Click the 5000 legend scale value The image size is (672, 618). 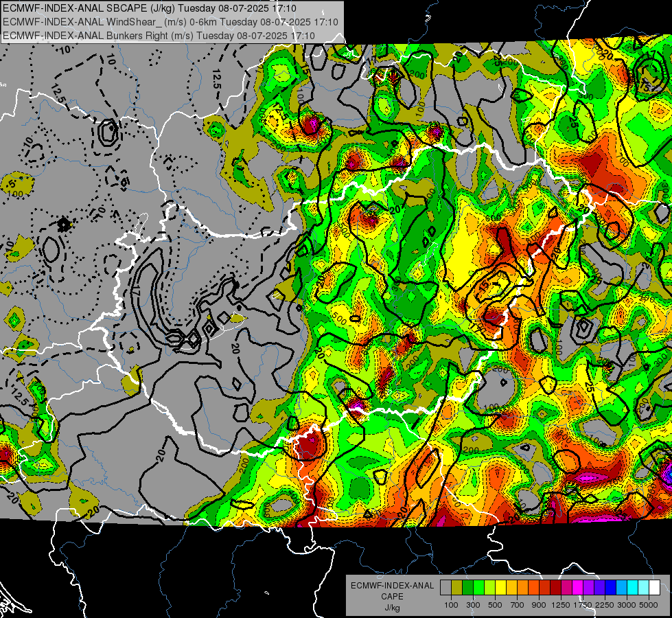click(649, 605)
